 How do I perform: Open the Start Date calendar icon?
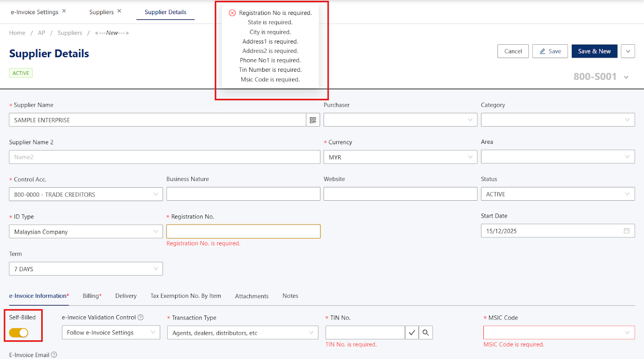coord(626,231)
